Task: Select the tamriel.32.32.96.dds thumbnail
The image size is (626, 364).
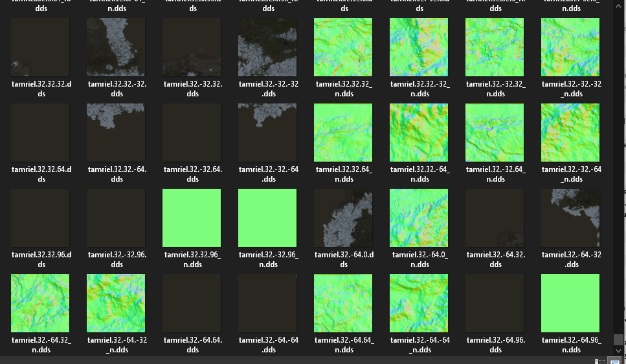Action: 40,218
